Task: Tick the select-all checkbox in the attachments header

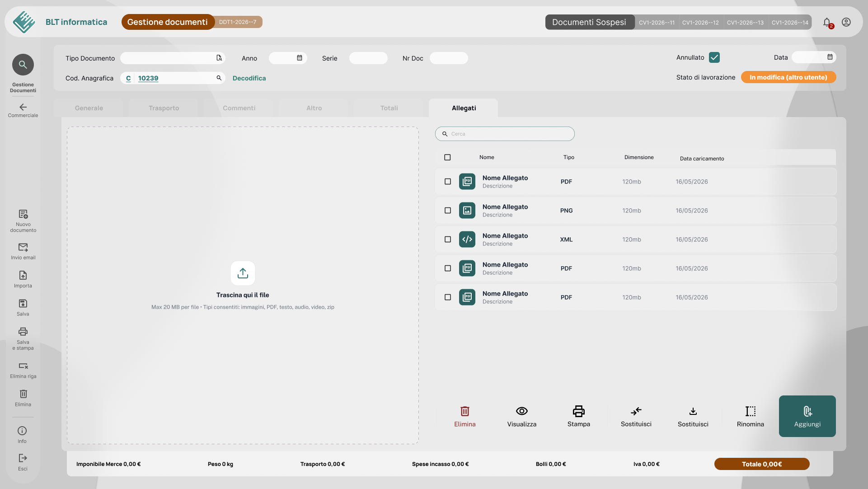Action: point(447,157)
